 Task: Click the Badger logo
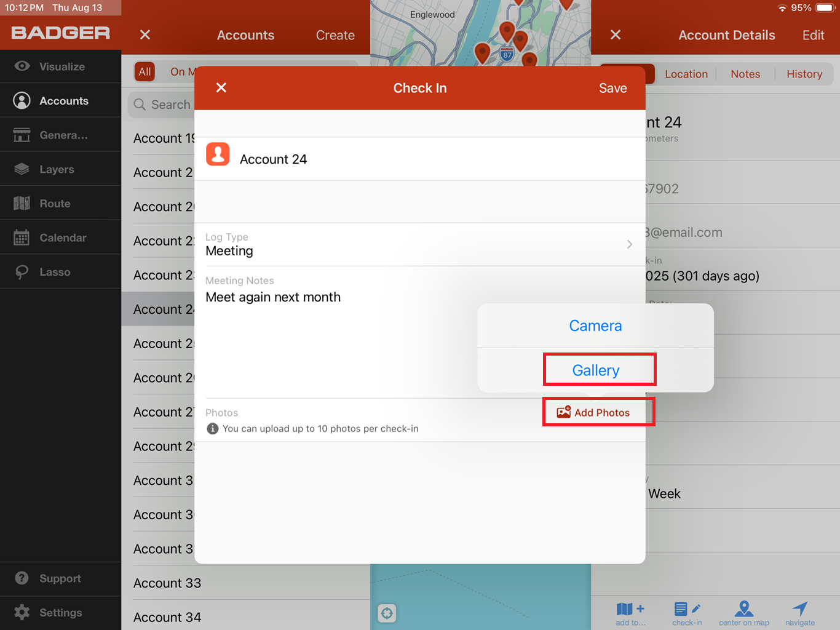pos(60,33)
